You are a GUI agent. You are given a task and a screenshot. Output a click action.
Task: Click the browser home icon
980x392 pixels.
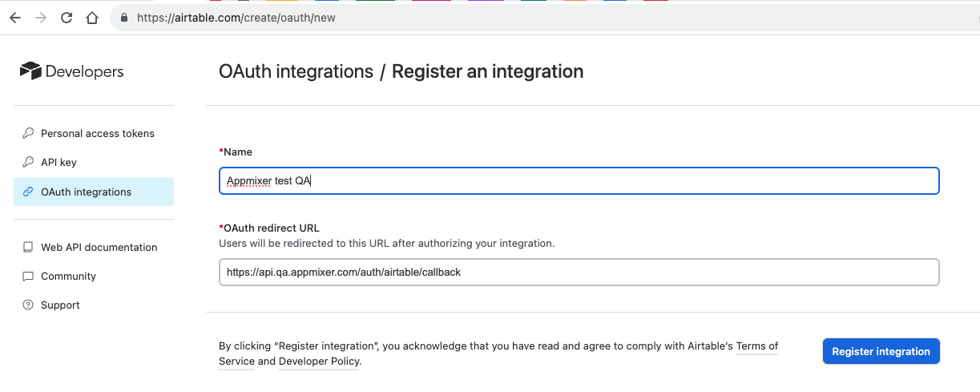point(92,18)
